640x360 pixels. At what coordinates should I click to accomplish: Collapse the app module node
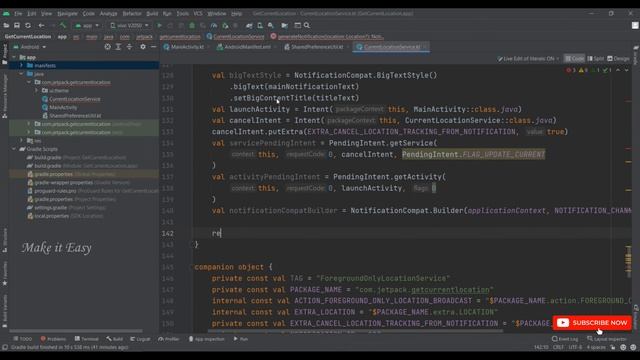pos(15,57)
